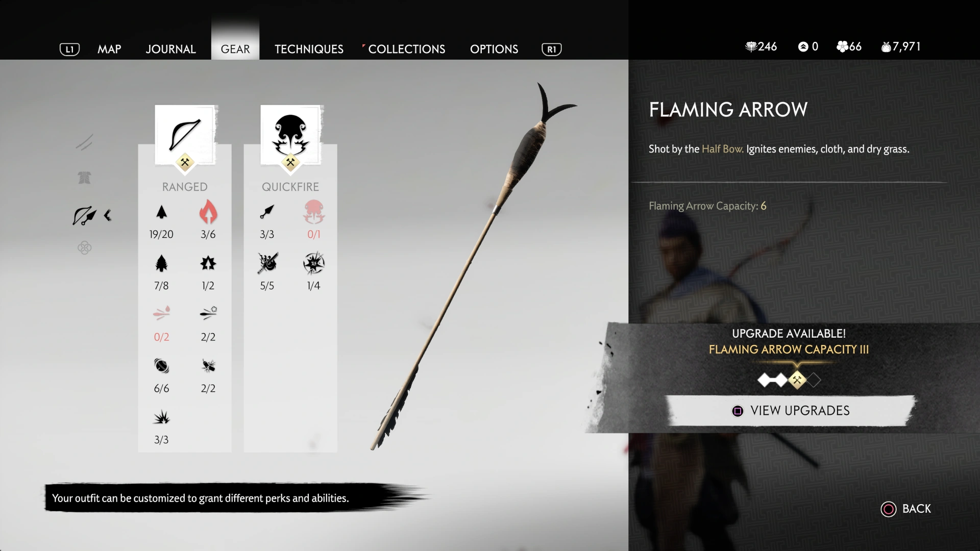Switch to the armor gear category
The image size is (980, 551).
click(x=85, y=178)
